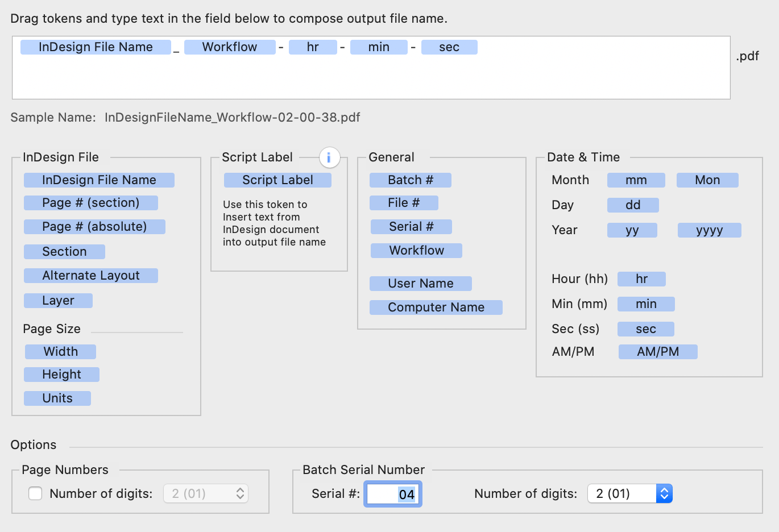Open the Script Label info popup

pyautogui.click(x=329, y=157)
